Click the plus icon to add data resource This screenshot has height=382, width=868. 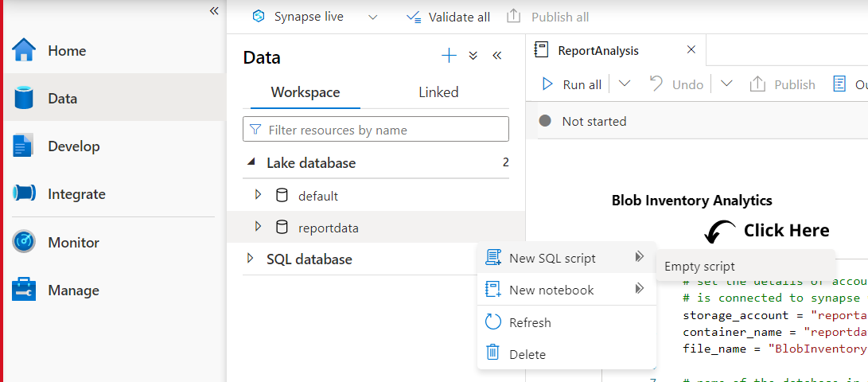(450, 56)
